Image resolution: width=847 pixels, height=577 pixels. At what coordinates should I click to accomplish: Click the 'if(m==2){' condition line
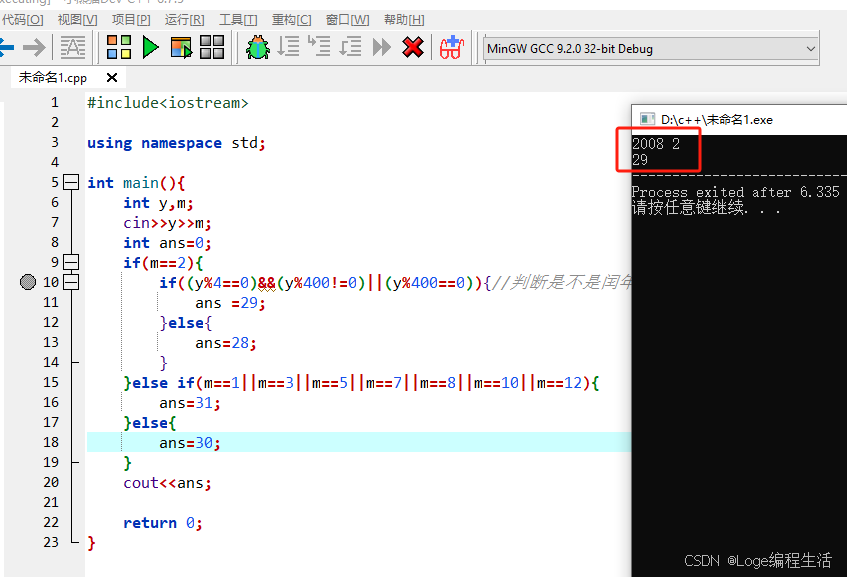[x=163, y=263]
